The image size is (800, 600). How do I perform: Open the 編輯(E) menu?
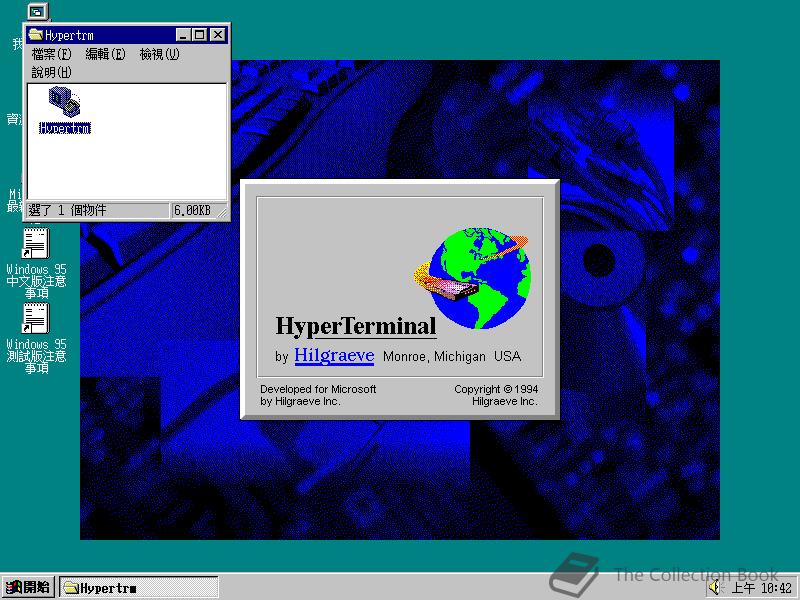tap(105, 54)
